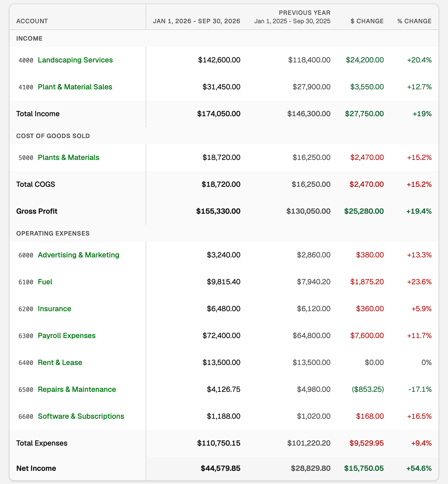448x484 pixels.
Task: Click the +19.4% gross profit percentage
Action: 419,211
